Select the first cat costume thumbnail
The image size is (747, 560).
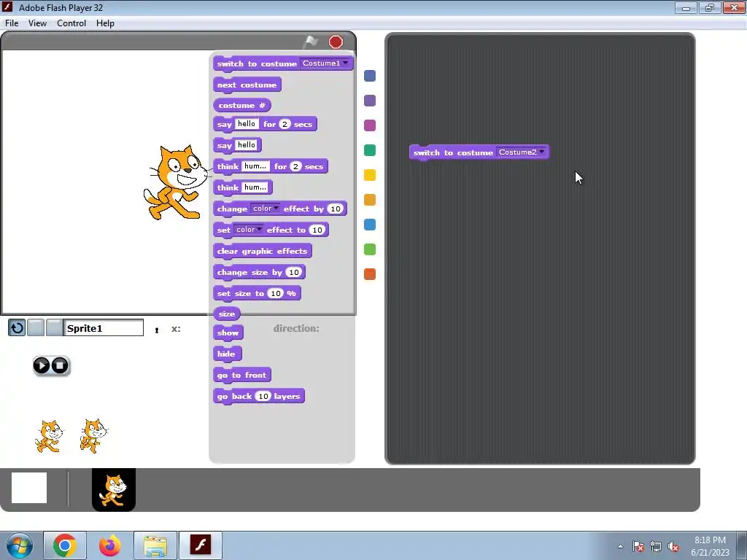coord(49,436)
